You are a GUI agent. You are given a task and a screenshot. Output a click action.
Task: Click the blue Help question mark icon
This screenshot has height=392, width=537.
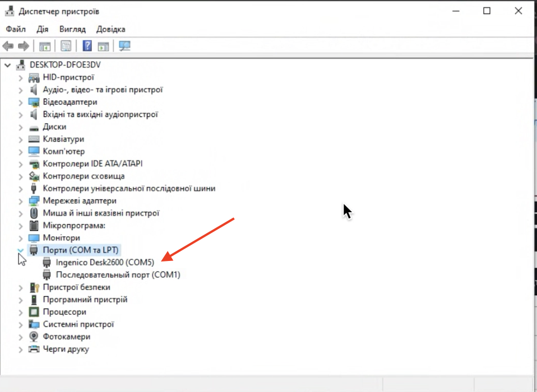pyautogui.click(x=87, y=46)
